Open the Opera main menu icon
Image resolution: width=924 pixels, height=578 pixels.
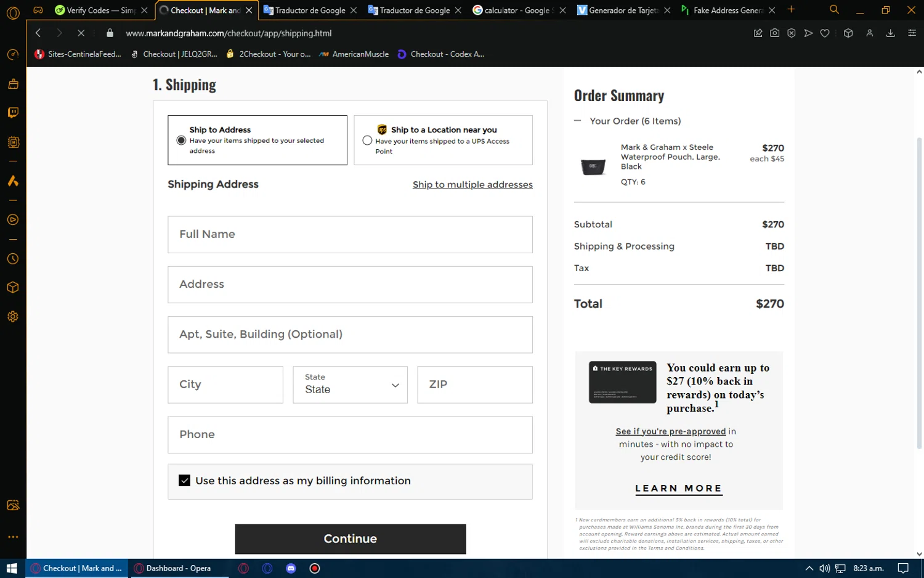13,12
